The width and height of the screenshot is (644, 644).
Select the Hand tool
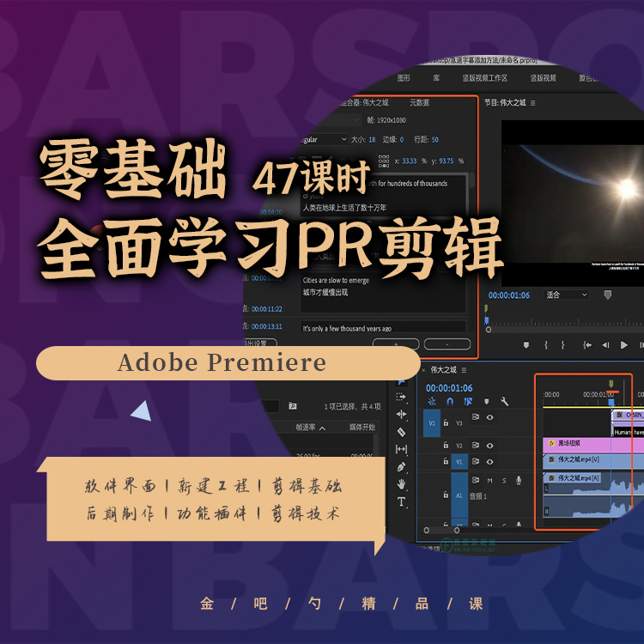click(x=401, y=484)
